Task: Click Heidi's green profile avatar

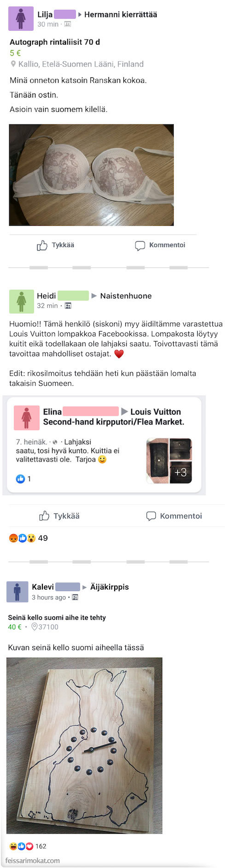Action: point(21,301)
